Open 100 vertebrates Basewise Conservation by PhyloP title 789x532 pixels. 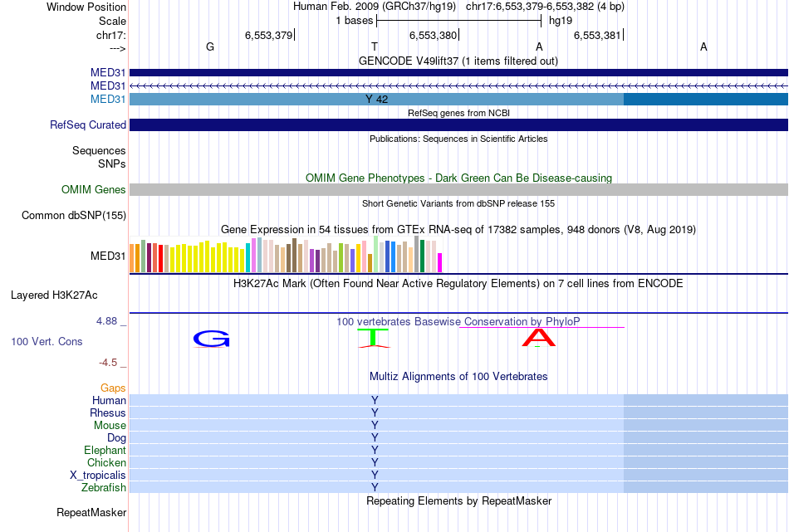point(458,321)
